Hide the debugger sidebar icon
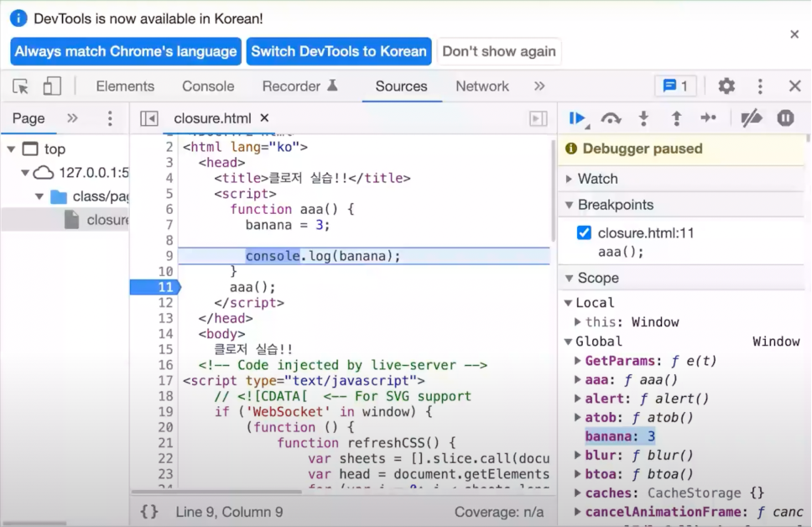Viewport: 812px width, 527px height. (538, 118)
